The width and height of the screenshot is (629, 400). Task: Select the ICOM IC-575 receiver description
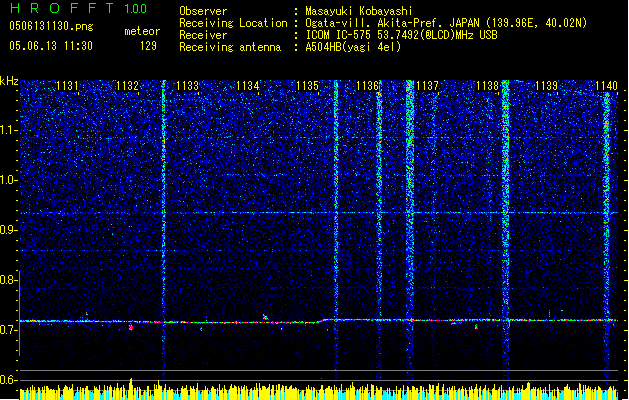click(401, 35)
